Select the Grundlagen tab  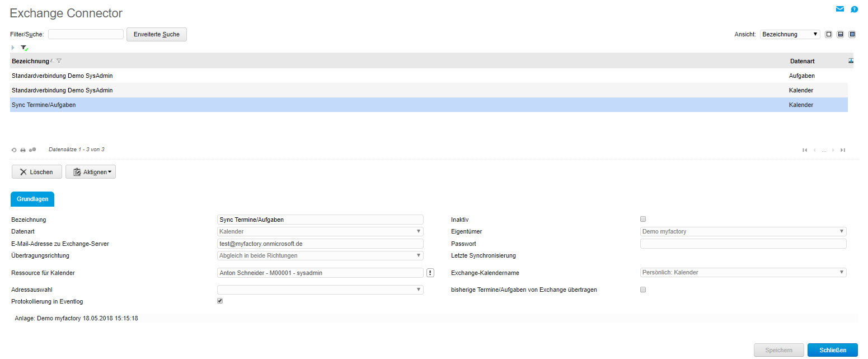[32, 199]
